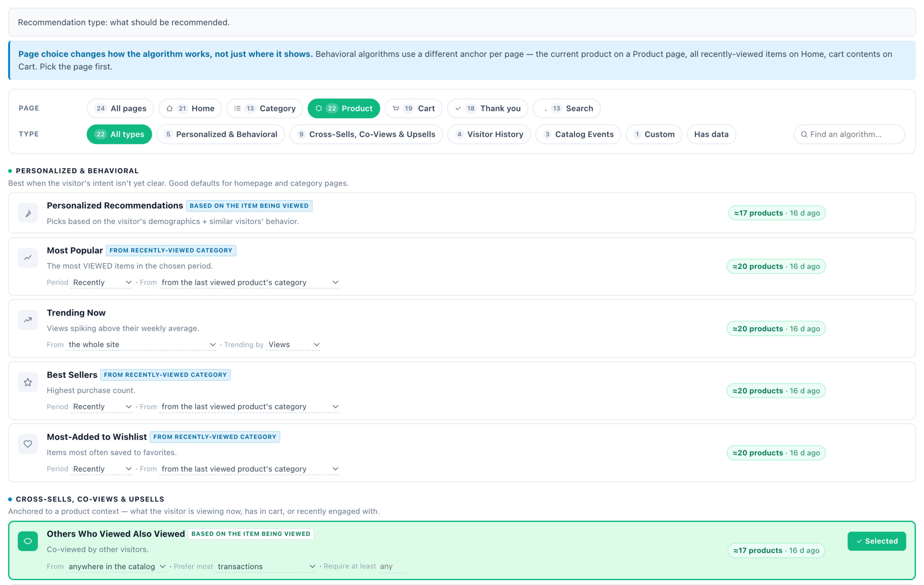
Task: Open Most Popular From category dropdown
Action: tap(249, 282)
